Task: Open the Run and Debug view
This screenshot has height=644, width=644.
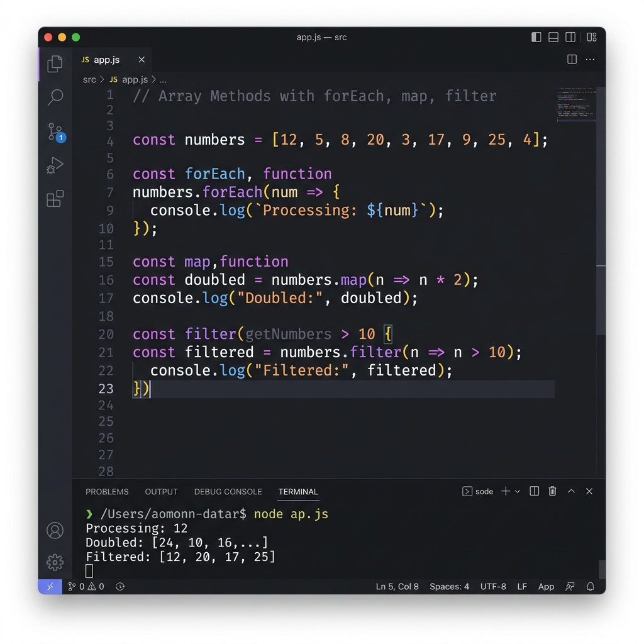Action: coord(55,165)
